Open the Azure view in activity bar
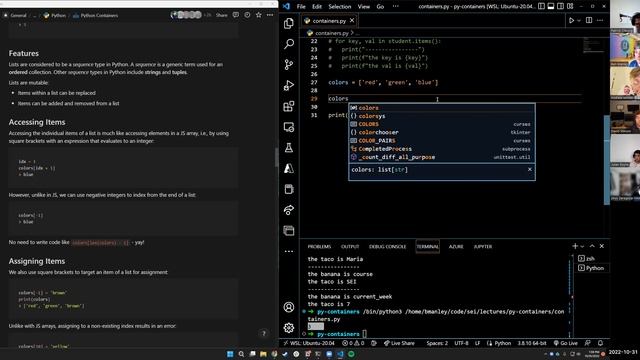 (289, 168)
